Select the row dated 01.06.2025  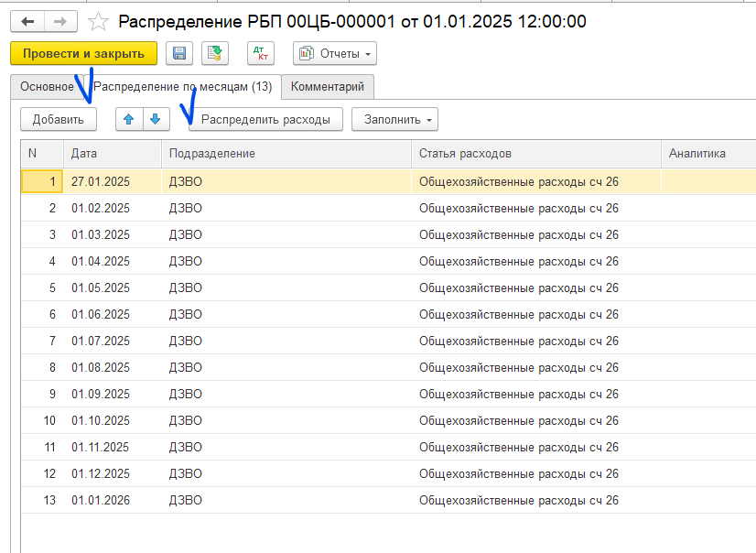click(x=101, y=314)
